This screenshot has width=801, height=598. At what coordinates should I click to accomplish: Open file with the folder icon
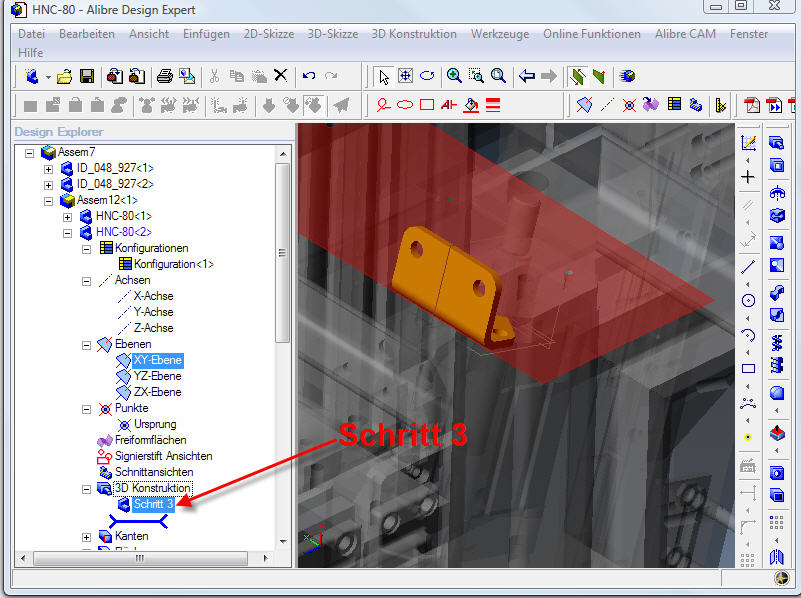[64, 77]
